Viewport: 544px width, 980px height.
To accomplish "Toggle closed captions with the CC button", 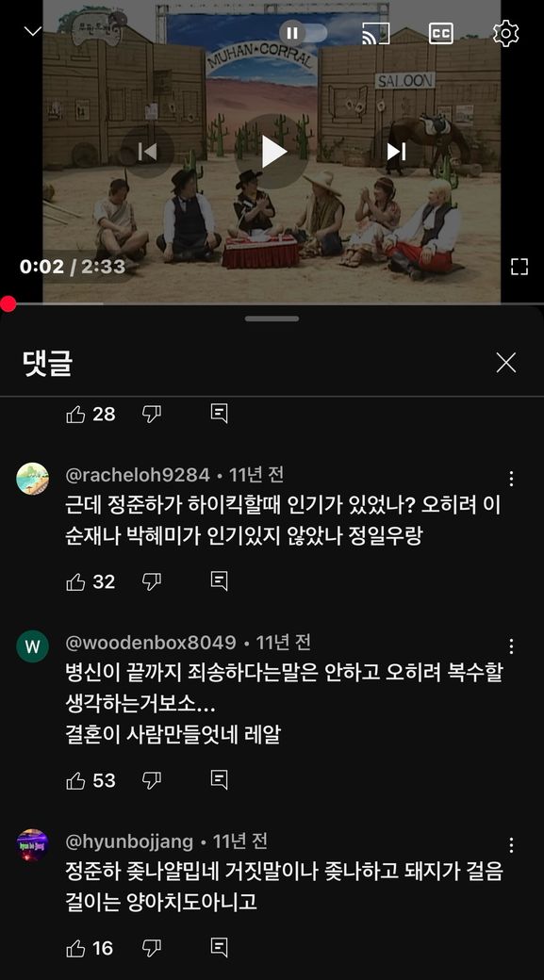I will pos(441,33).
